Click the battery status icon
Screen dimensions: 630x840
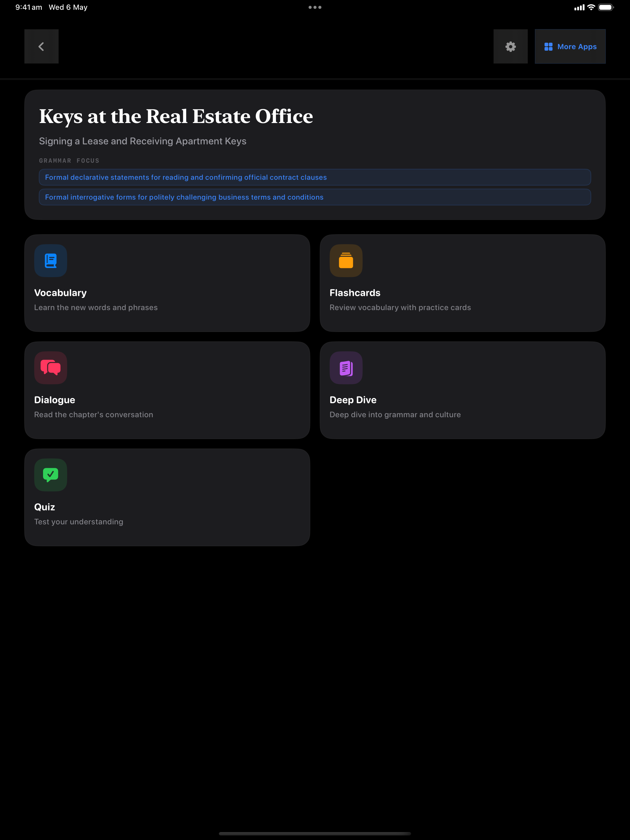click(x=606, y=7)
